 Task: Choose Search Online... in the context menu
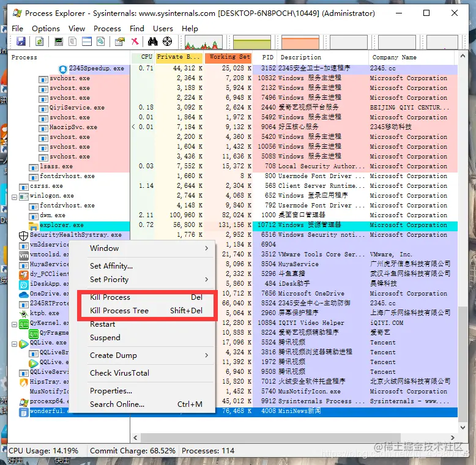147,404
